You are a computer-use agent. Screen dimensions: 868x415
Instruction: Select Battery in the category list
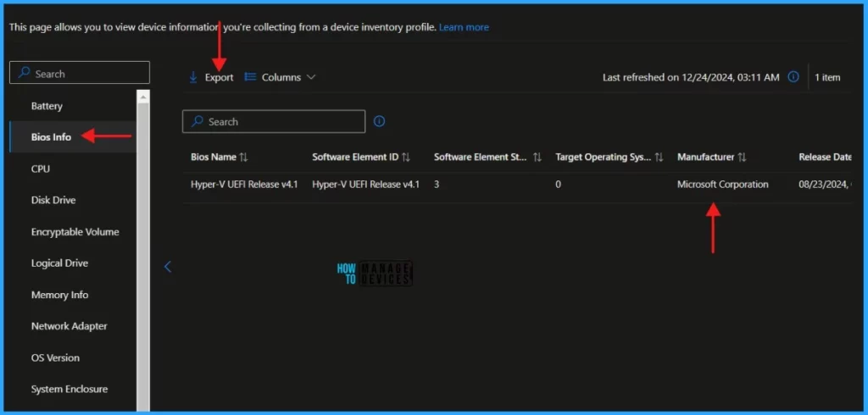coord(47,106)
